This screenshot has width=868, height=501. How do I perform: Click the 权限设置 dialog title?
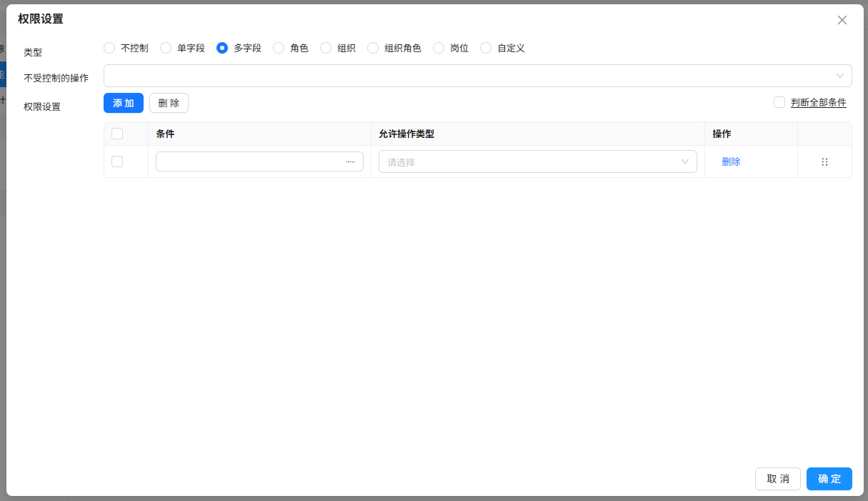41,19
